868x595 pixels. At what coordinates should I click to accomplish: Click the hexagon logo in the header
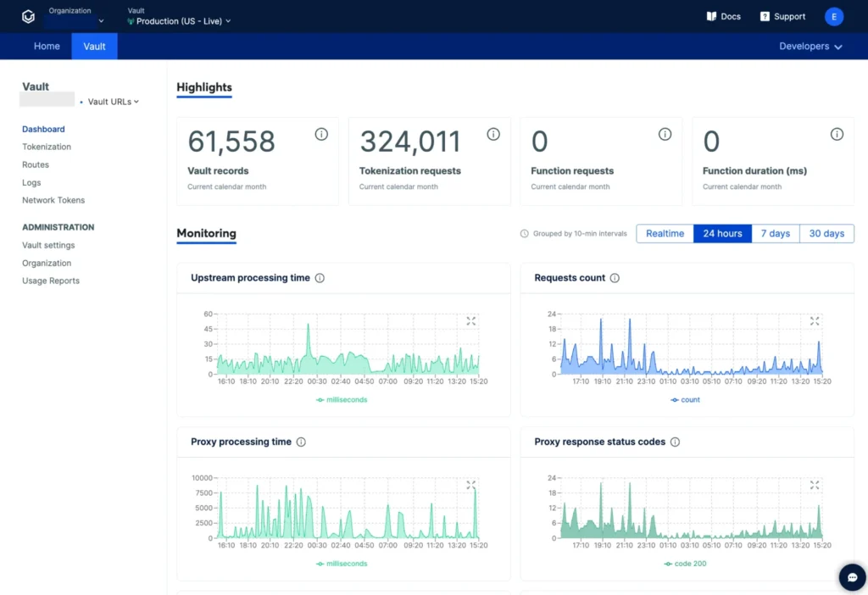click(28, 17)
